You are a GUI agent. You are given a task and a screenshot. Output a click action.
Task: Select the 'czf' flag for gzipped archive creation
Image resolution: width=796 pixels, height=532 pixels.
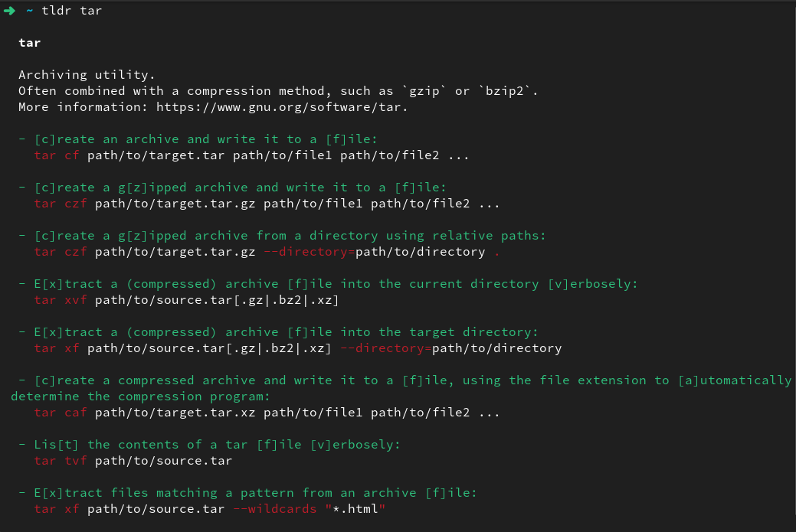[x=76, y=204]
